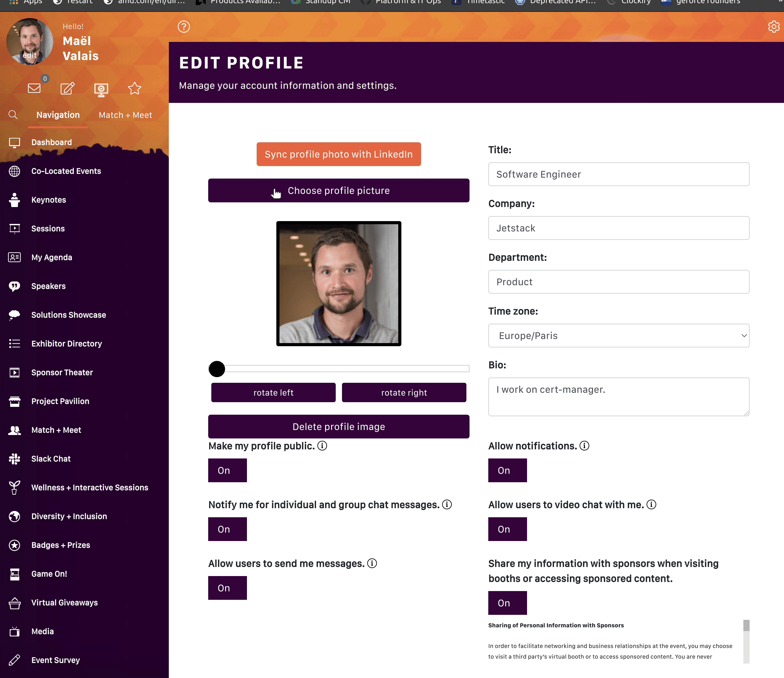Switch to the Match + Meet tab
Screen dimensions: 784x678
(125, 115)
